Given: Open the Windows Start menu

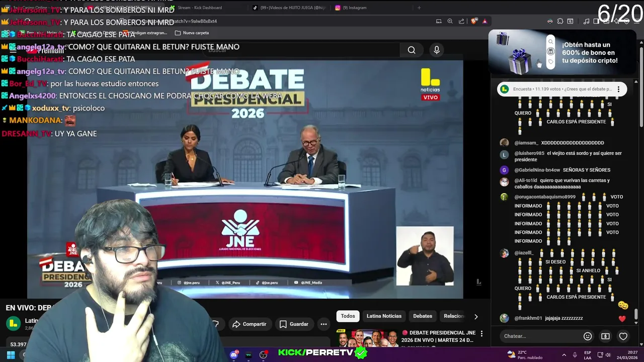Looking at the screenshot, I should coord(11,354).
